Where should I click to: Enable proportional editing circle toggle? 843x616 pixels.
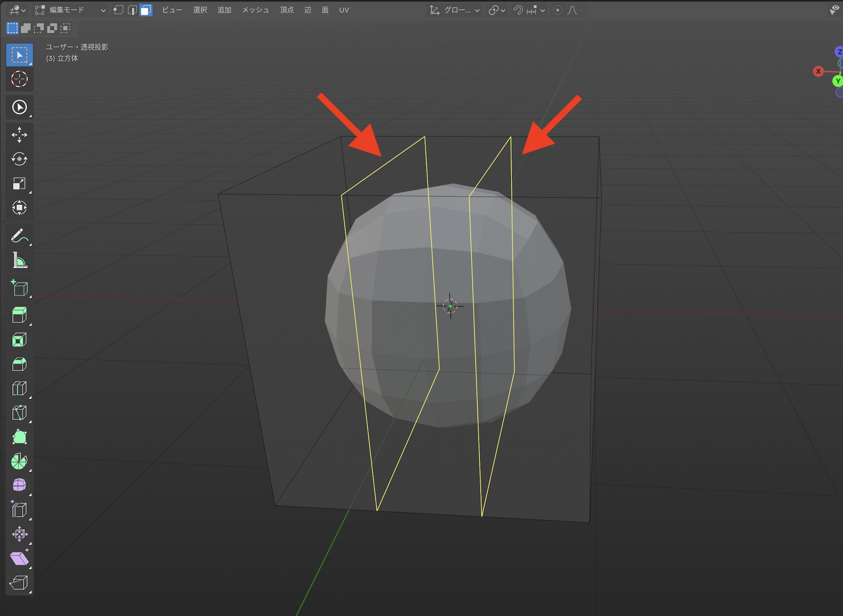[x=557, y=10]
